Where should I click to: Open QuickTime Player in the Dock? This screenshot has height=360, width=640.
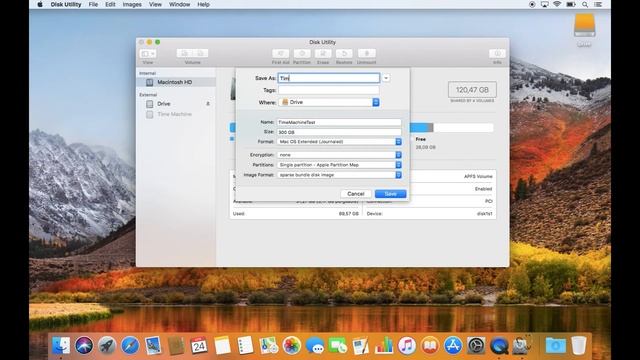499,346
